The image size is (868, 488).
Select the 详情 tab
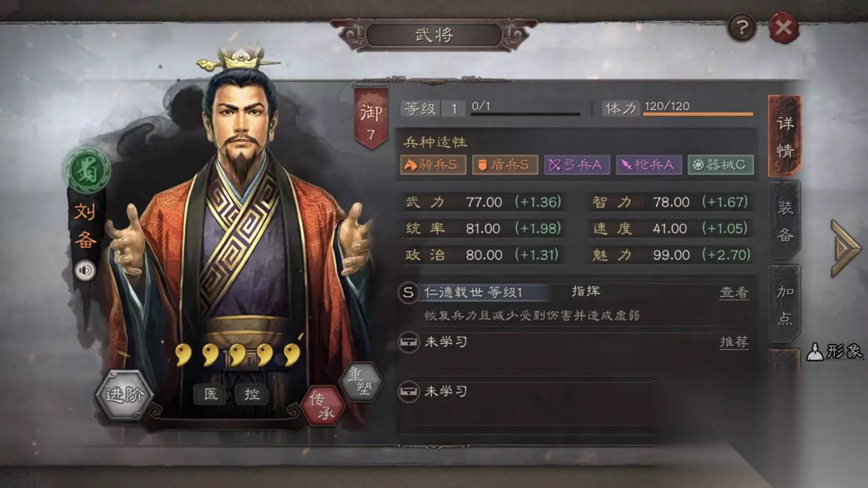coord(785,136)
